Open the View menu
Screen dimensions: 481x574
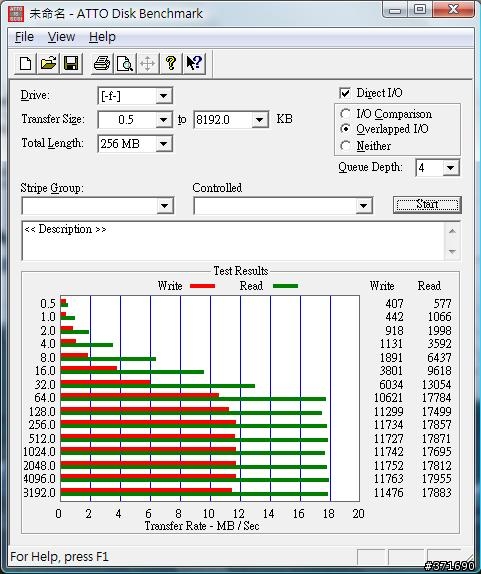tap(61, 37)
